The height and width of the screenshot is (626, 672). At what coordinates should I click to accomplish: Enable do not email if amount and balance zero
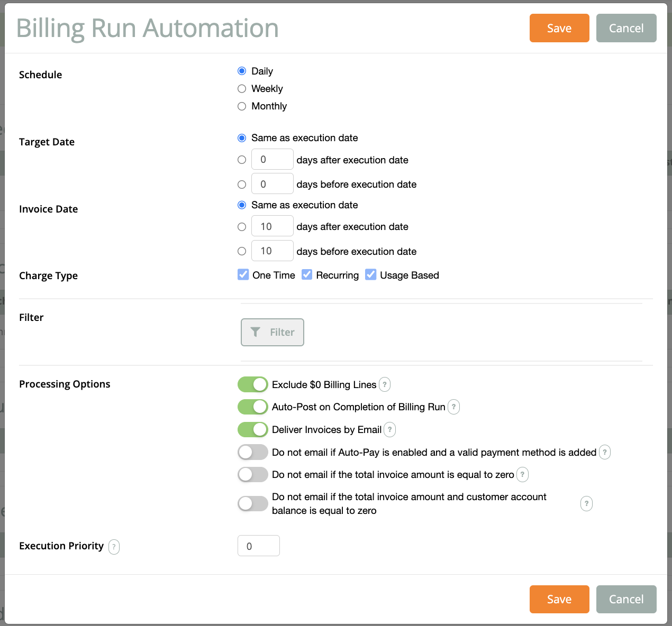click(253, 503)
